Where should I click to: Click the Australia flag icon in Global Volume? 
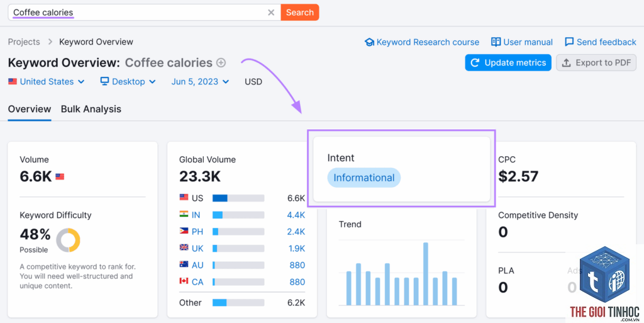click(x=184, y=264)
